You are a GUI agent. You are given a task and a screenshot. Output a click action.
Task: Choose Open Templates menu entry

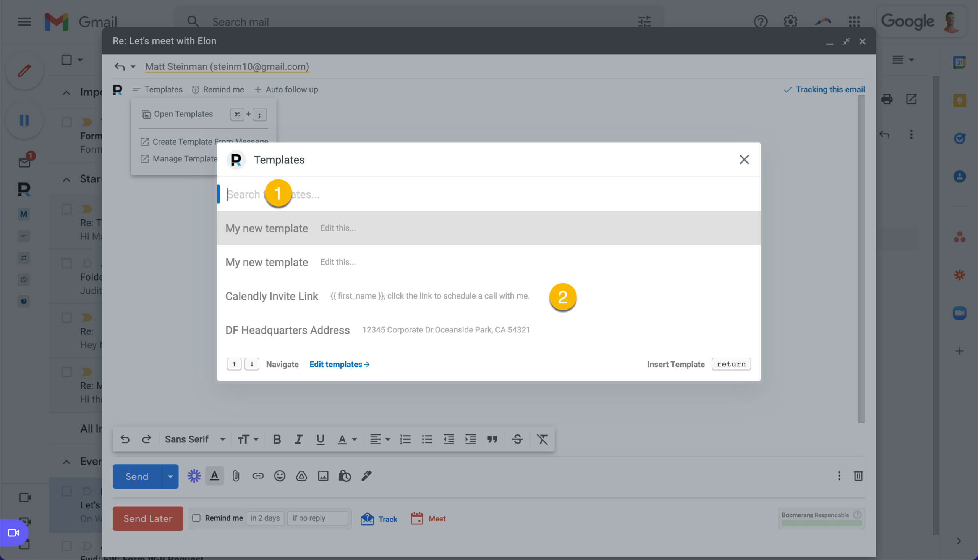[177, 114]
